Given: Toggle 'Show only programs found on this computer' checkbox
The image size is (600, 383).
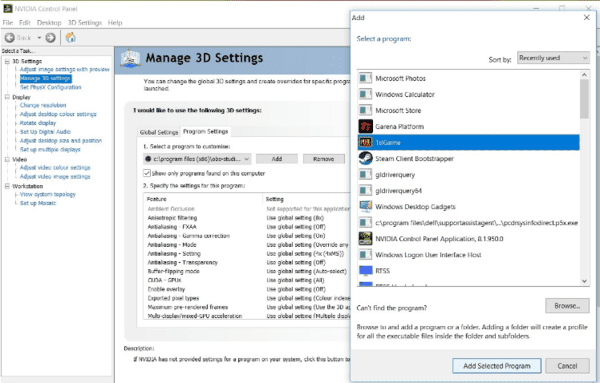Looking at the screenshot, I should click(147, 173).
